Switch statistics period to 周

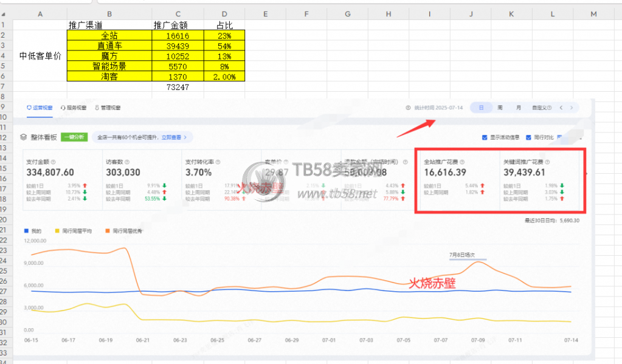pos(500,108)
